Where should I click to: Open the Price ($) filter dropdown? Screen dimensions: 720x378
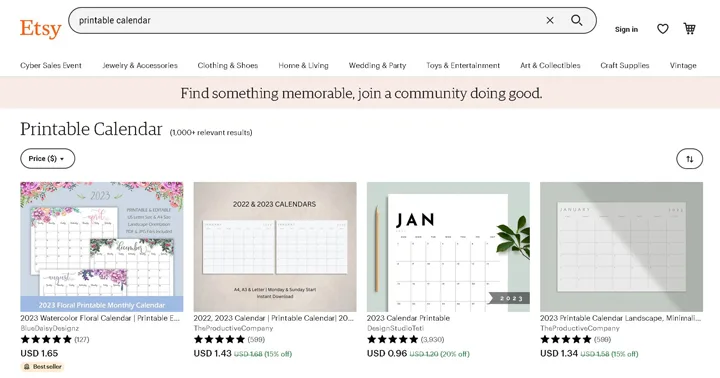pos(47,158)
